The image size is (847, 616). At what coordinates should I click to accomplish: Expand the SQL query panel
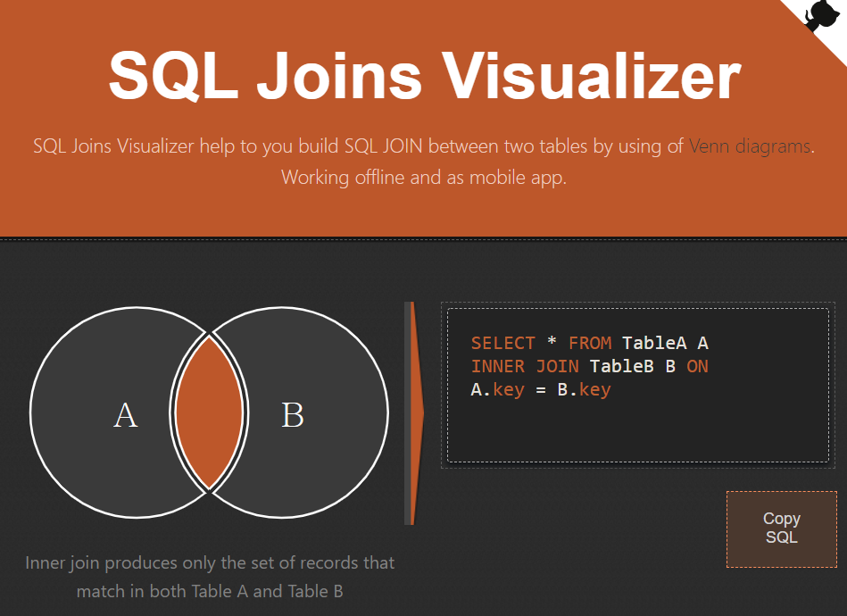pos(635,386)
